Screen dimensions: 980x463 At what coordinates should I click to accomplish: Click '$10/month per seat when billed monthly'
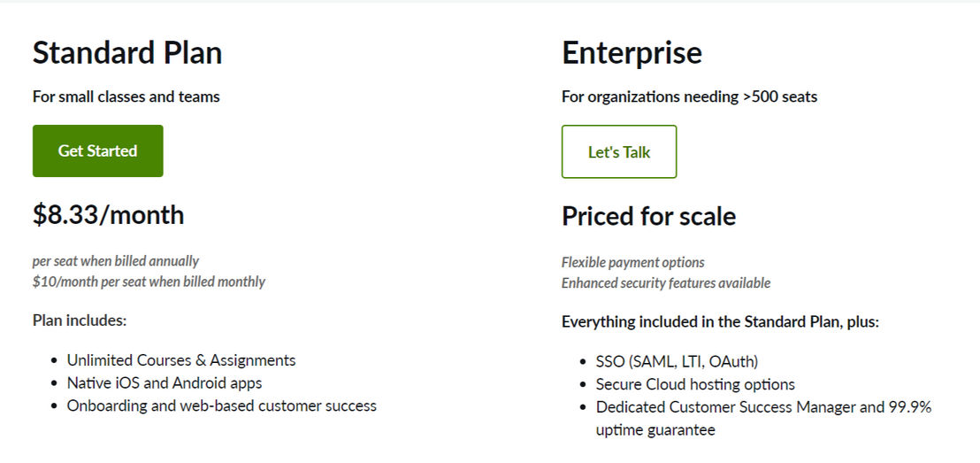pyautogui.click(x=149, y=282)
